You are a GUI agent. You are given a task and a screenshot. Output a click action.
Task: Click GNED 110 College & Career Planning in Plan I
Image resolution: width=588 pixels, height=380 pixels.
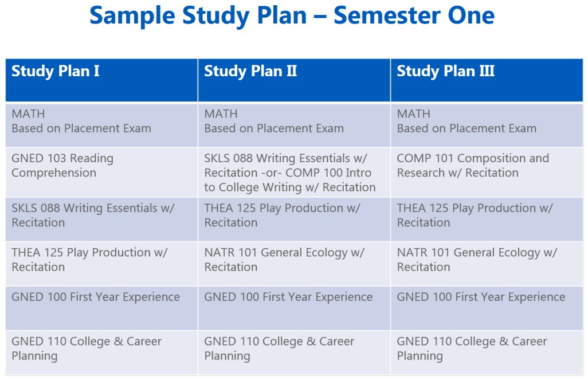tap(87, 348)
